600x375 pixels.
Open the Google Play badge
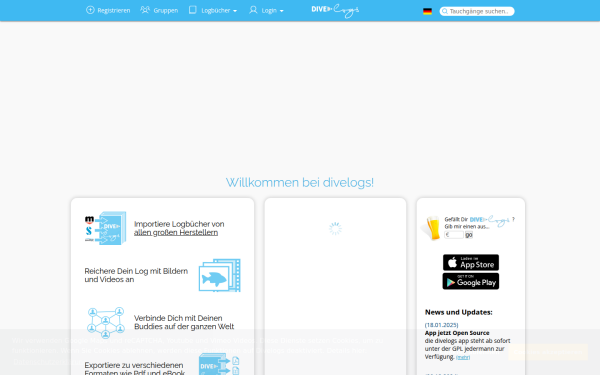tap(471, 281)
